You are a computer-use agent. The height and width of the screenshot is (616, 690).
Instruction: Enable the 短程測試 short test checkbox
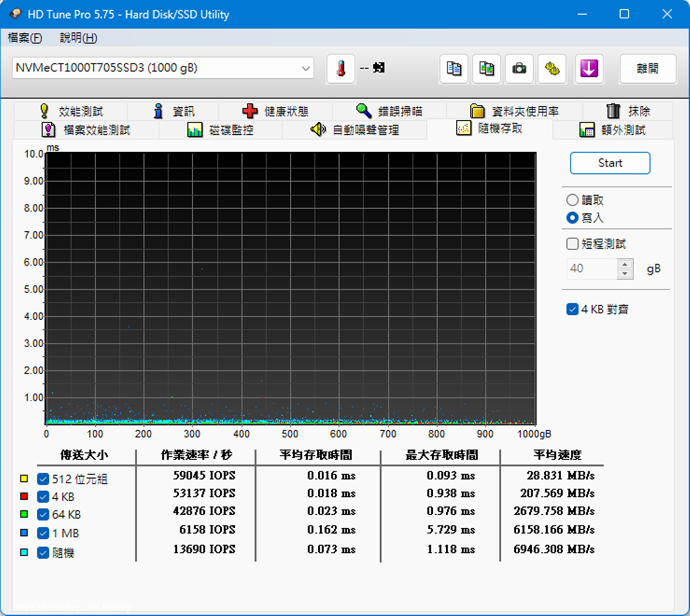[572, 244]
